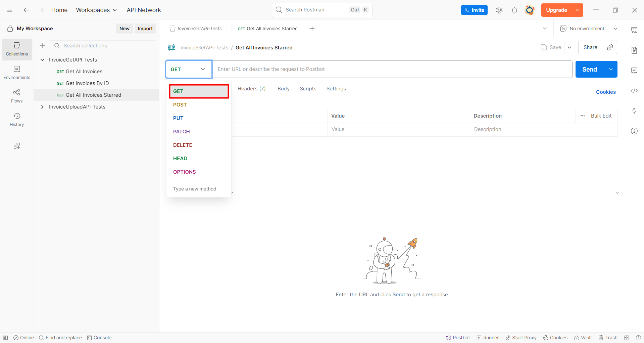Image resolution: width=644 pixels, height=343 pixels.
Task: Select the Flows sidebar icon
Action: click(16, 96)
